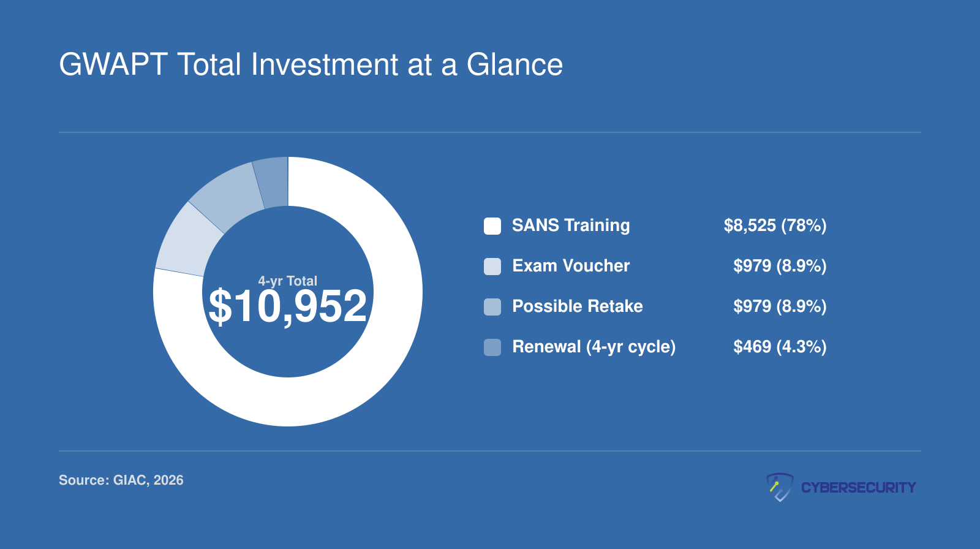Click the "GWAPT Total Investment at a Glance" title
This screenshot has height=549, width=980.
[311, 64]
